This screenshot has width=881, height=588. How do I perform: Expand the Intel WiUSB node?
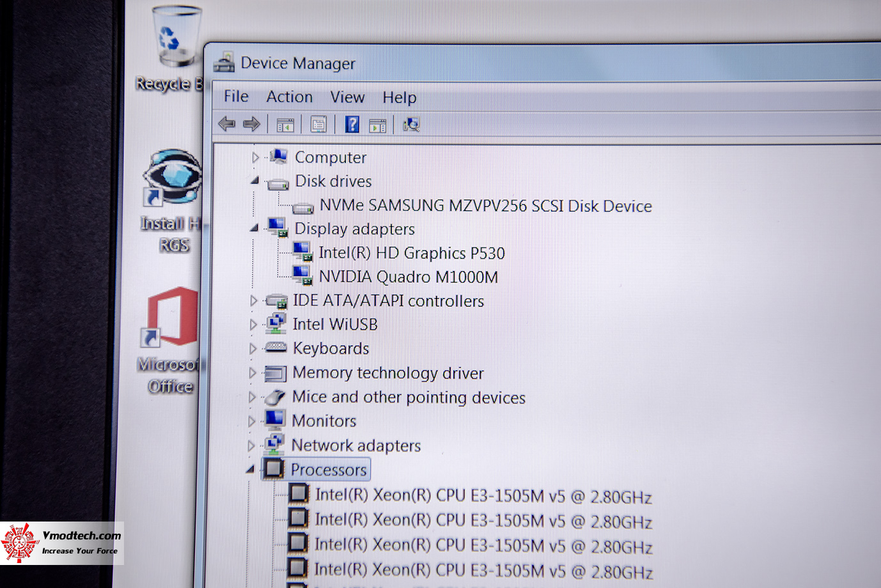(253, 325)
